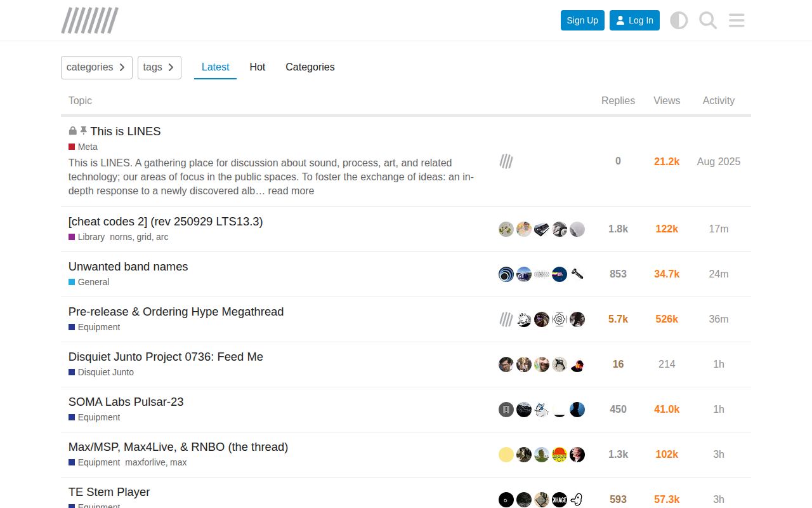Sort topics by Views column header

[x=667, y=101]
